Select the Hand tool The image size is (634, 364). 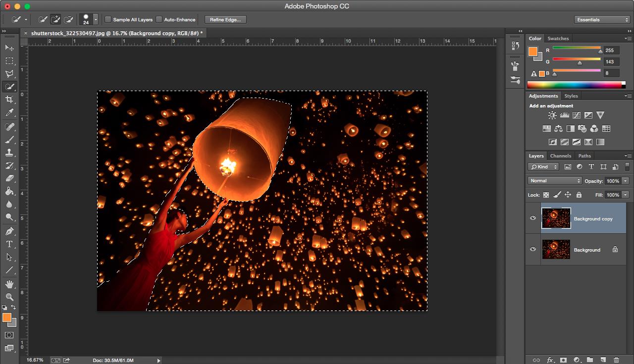pyautogui.click(x=9, y=284)
